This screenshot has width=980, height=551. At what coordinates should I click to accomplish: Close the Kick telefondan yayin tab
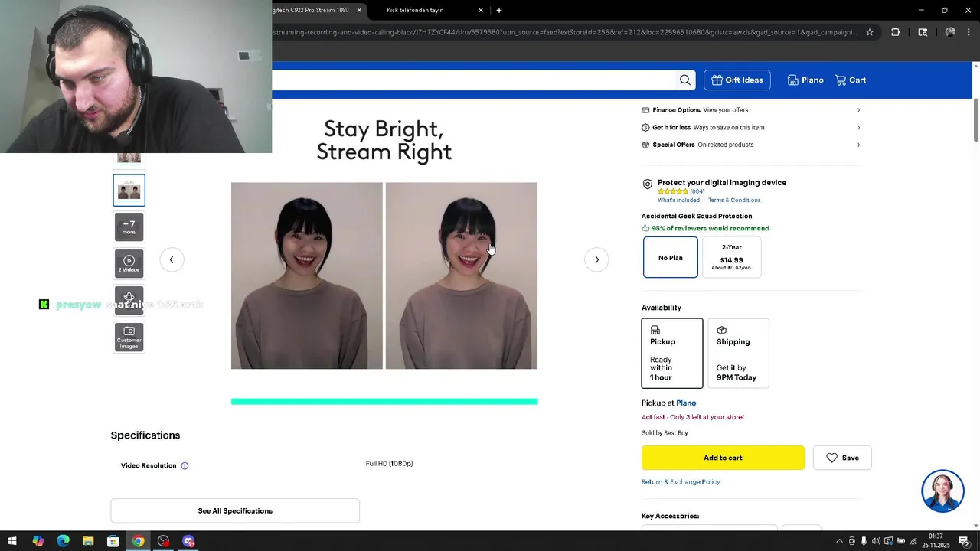(x=481, y=10)
